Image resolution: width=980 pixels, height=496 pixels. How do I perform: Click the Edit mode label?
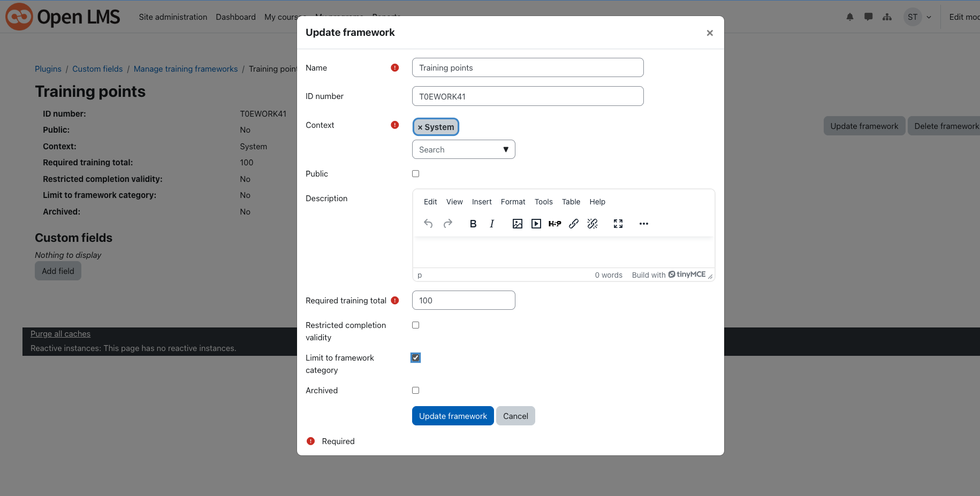point(964,17)
